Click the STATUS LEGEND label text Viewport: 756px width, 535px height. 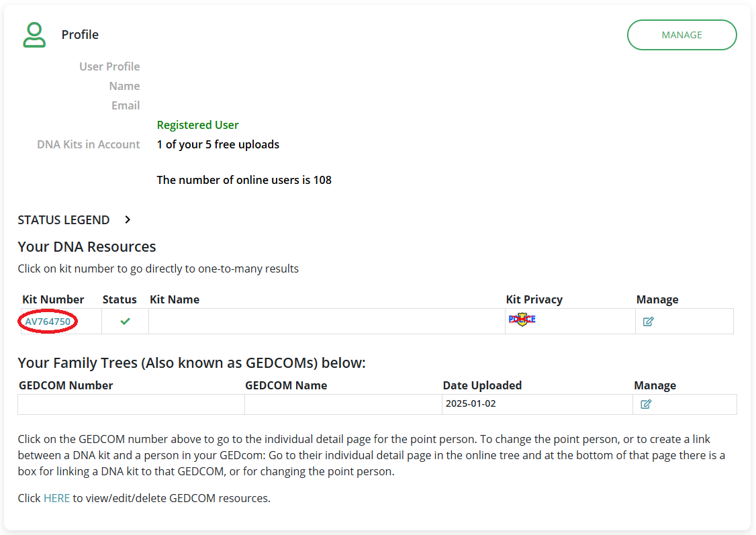coord(64,220)
